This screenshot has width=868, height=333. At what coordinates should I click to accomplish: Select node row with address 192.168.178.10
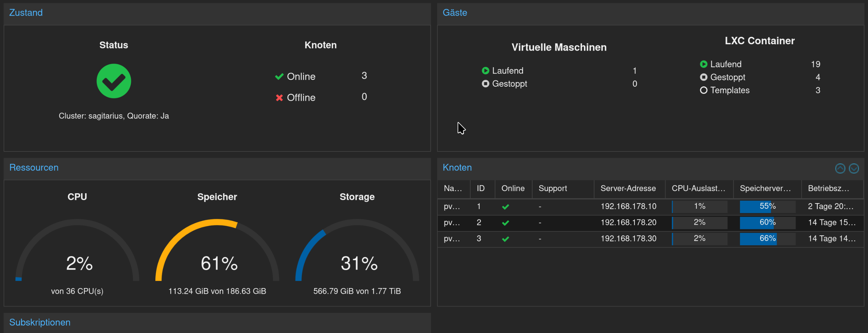[628, 206]
